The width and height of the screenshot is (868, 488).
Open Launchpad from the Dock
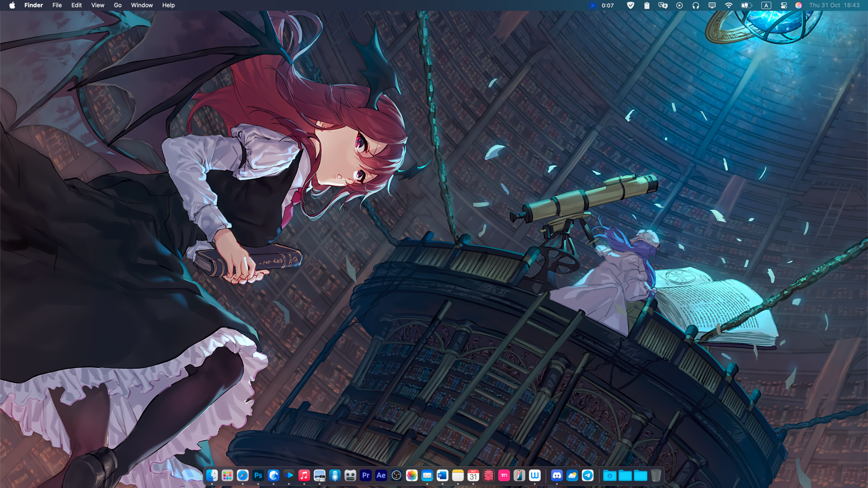pos(227,475)
